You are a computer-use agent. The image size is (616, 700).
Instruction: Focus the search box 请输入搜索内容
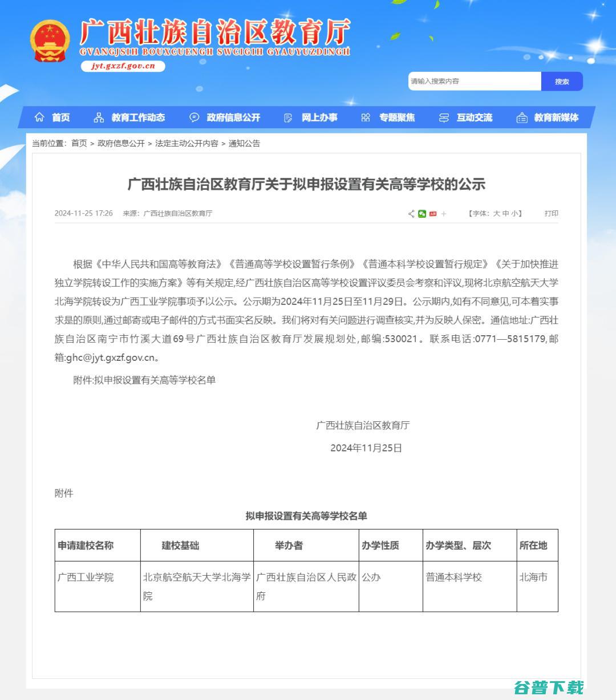pyautogui.click(x=475, y=81)
